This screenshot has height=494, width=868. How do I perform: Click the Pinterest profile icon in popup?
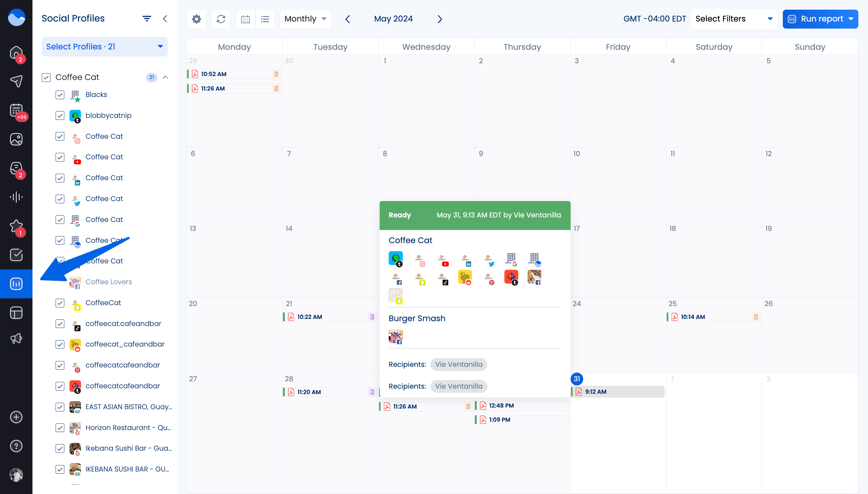click(x=489, y=278)
